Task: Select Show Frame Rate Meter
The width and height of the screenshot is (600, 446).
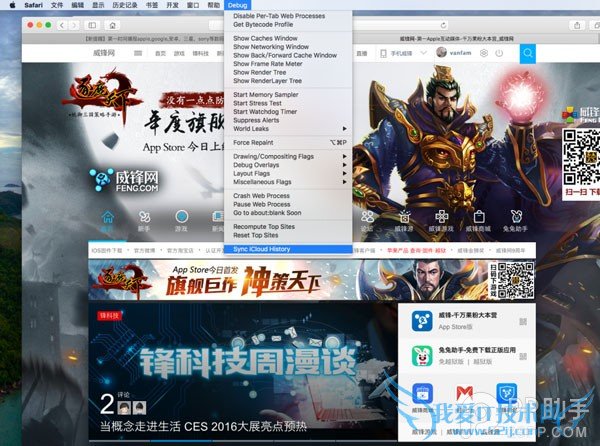Action: click(x=288, y=64)
